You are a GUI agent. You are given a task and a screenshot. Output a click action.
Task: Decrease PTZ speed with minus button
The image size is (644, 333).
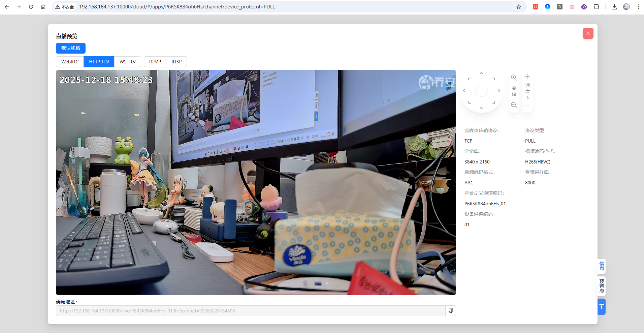[x=527, y=106]
